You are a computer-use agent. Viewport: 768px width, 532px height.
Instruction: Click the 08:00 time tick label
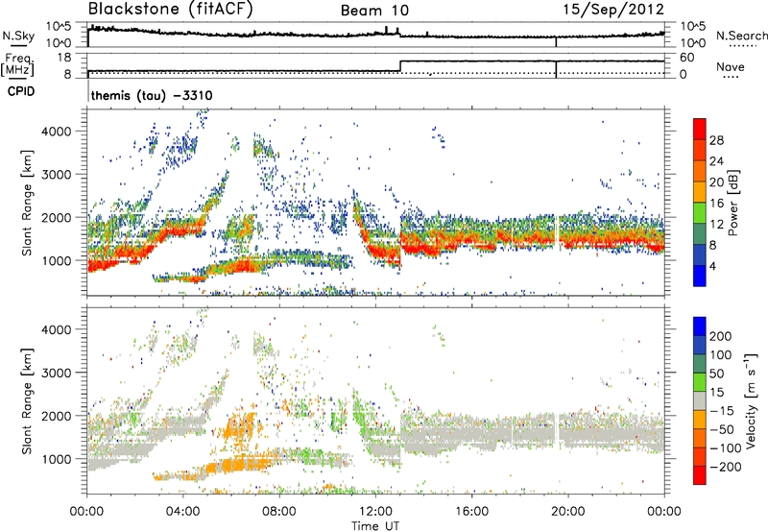pyautogui.click(x=279, y=512)
